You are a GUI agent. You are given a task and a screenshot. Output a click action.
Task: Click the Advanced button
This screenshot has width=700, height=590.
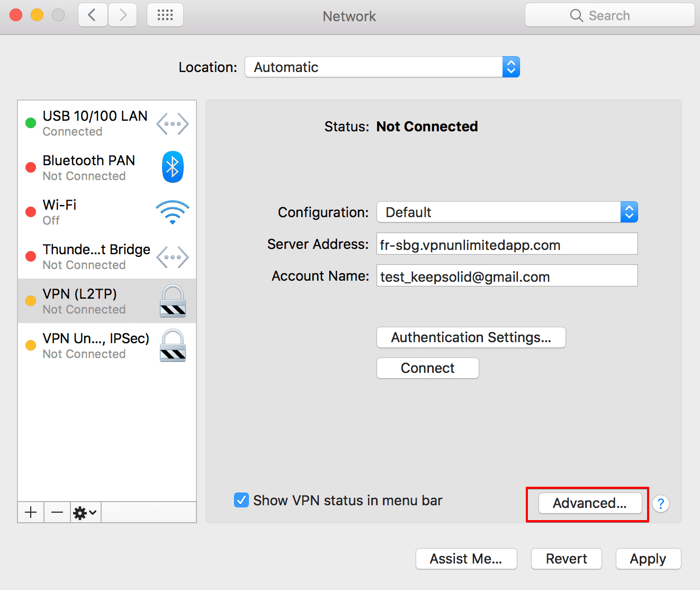(589, 503)
